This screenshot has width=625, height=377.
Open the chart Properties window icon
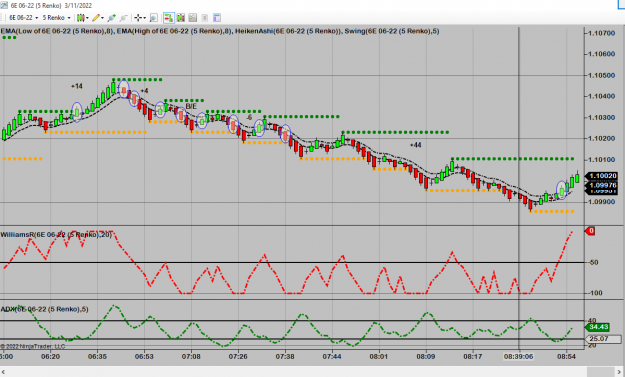pos(216,18)
